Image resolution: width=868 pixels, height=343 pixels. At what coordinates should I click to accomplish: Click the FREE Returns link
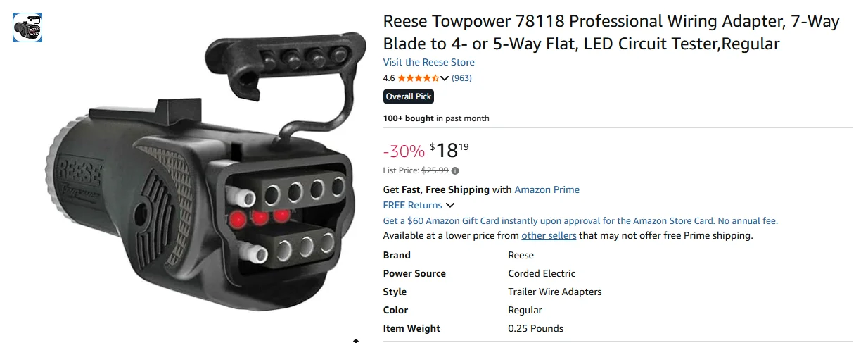point(412,205)
